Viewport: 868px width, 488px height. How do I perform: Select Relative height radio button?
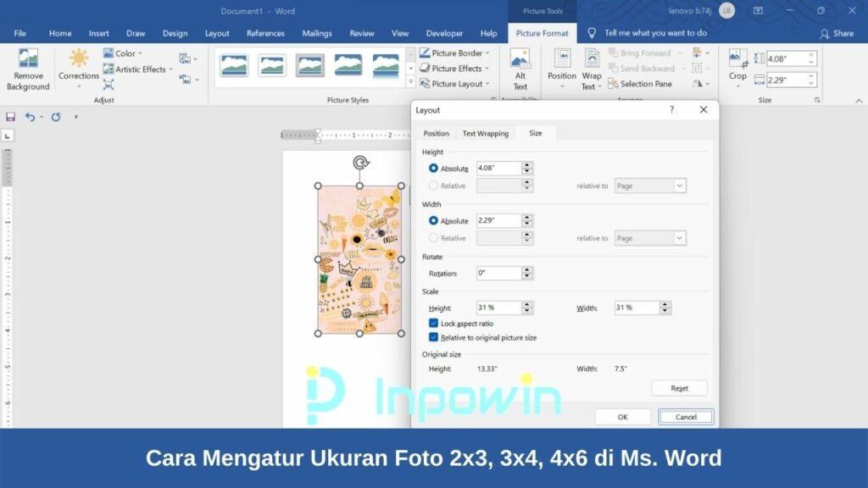point(433,186)
